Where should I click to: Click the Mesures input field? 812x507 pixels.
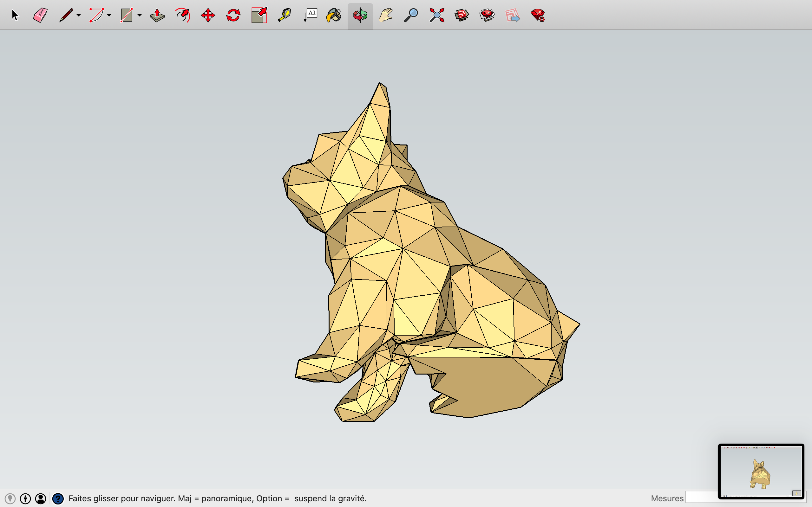[x=702, y=497]
